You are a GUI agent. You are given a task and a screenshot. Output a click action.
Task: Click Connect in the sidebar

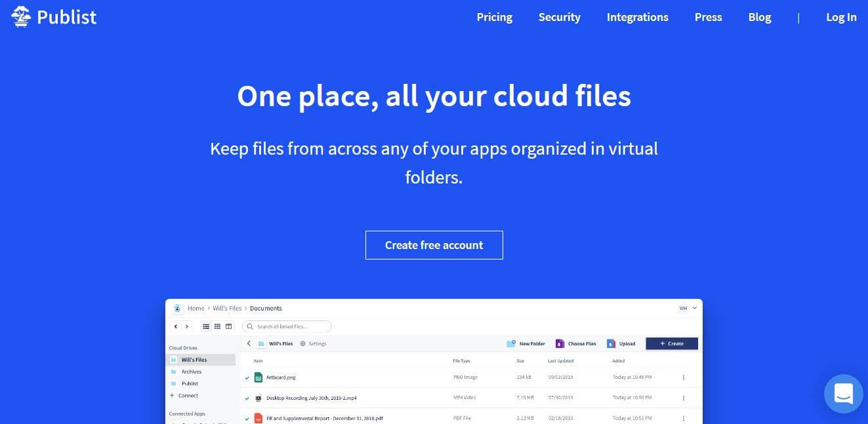tap(188, 395)
